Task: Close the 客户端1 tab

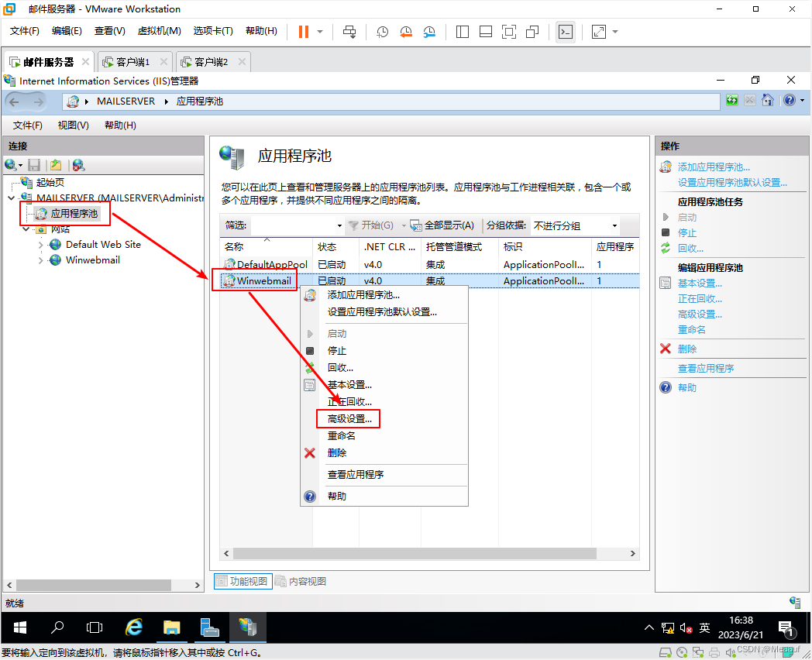Action: point(163,62)
